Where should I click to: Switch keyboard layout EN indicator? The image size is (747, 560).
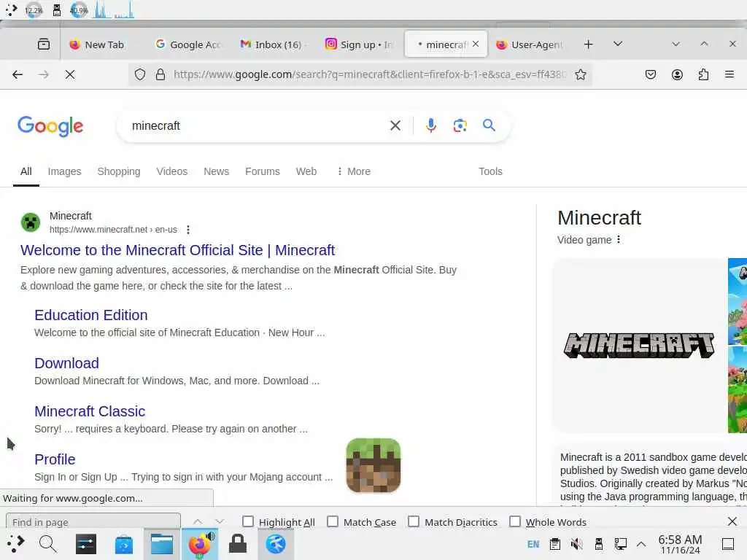coord(533,544)
